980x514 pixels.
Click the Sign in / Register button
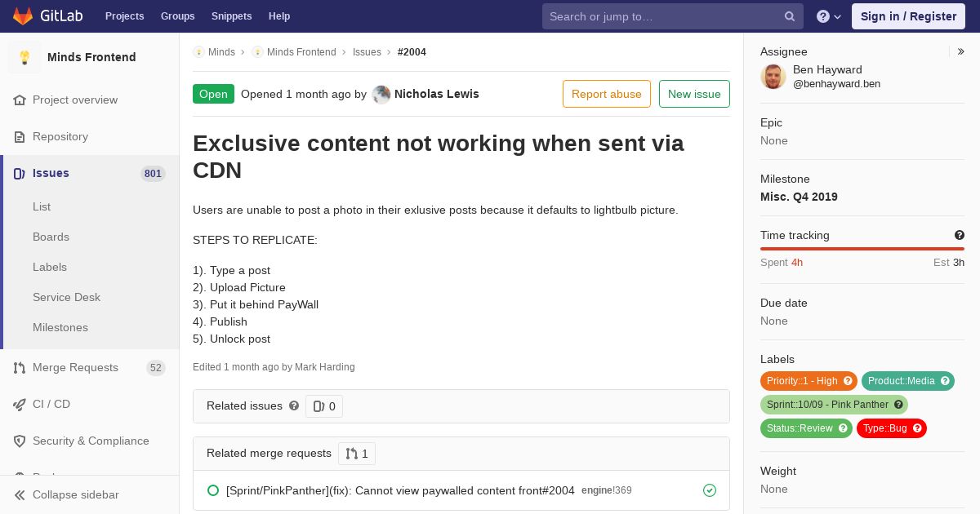tap(908, 16)
